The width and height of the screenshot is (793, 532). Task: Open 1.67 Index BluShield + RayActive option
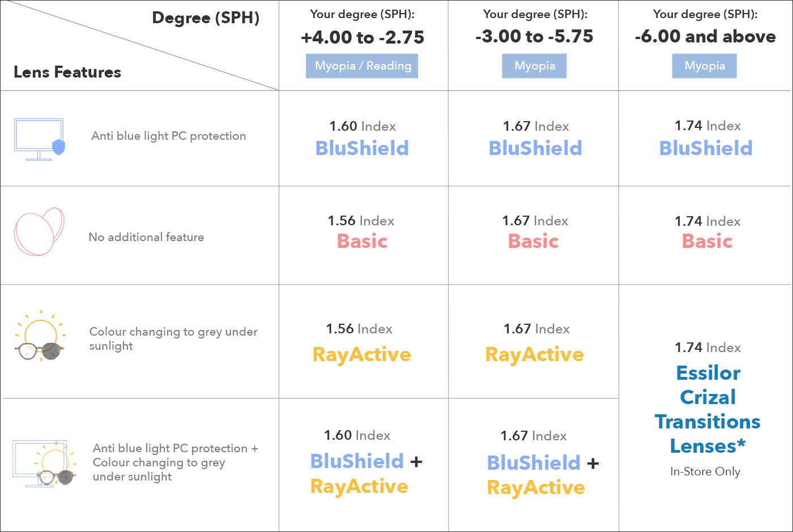(x=542, y=463)
